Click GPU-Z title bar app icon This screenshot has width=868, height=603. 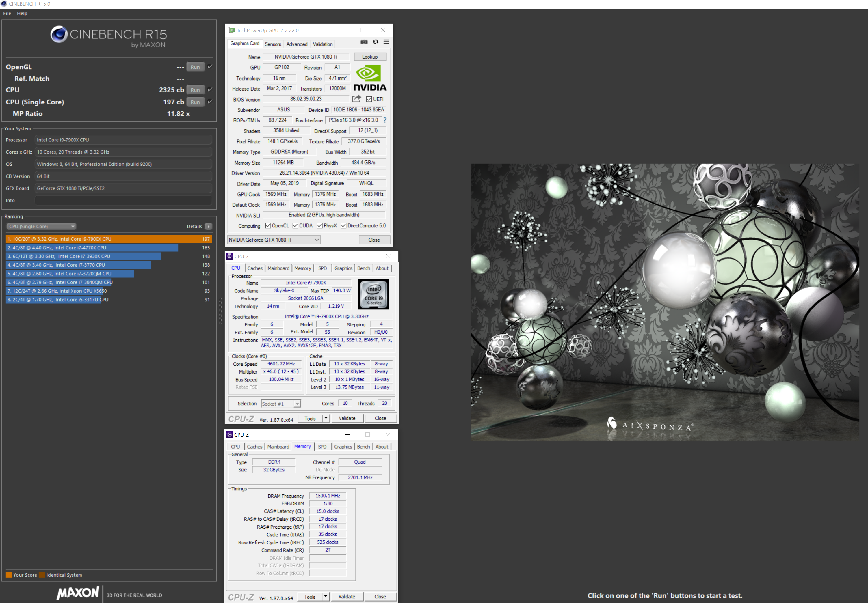click(x=232, y=30)
